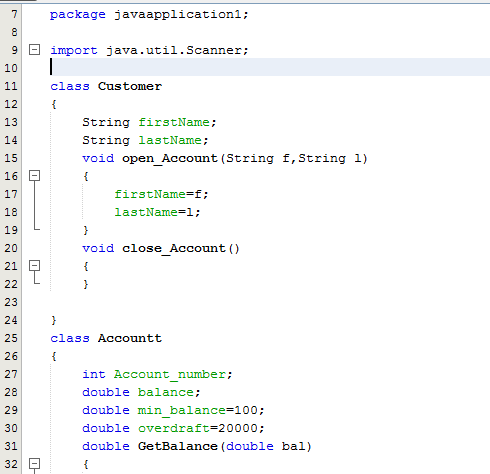Click 'javaapplication1;' on line 7
The image size is (490, 474).
point(182,15)
